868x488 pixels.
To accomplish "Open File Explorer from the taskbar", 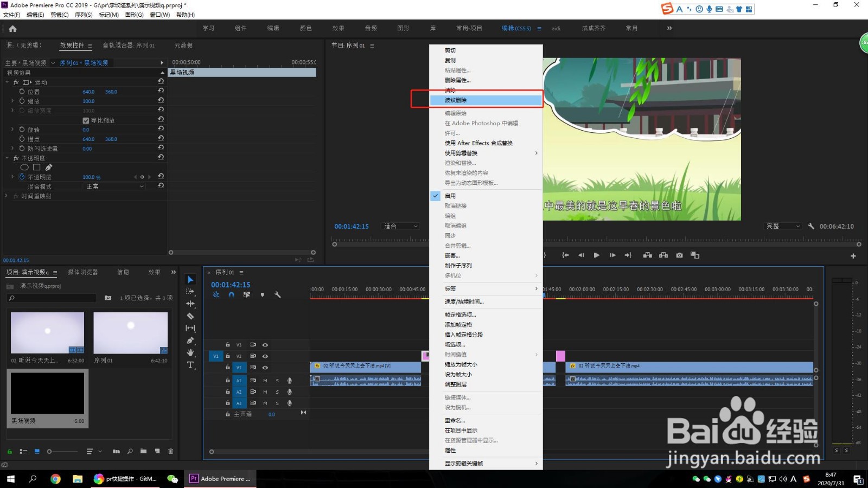I will point(78,479).
